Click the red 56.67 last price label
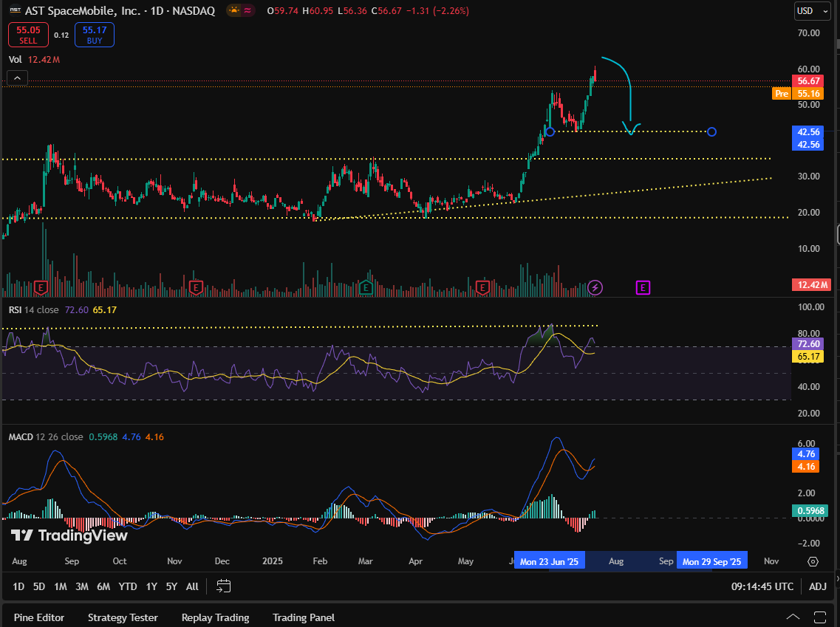The height and width of the screenshot is (627, 840). pos(807,80)
